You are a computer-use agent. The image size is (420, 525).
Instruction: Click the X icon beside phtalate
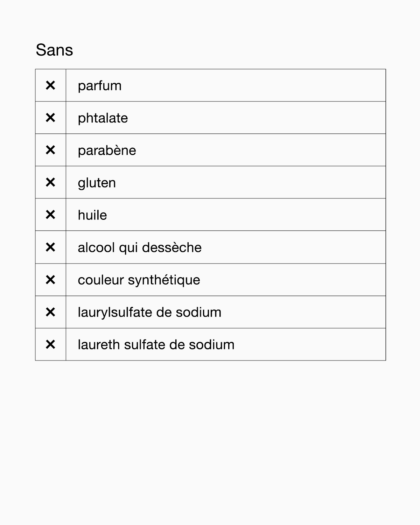click(x=50, y=118)
